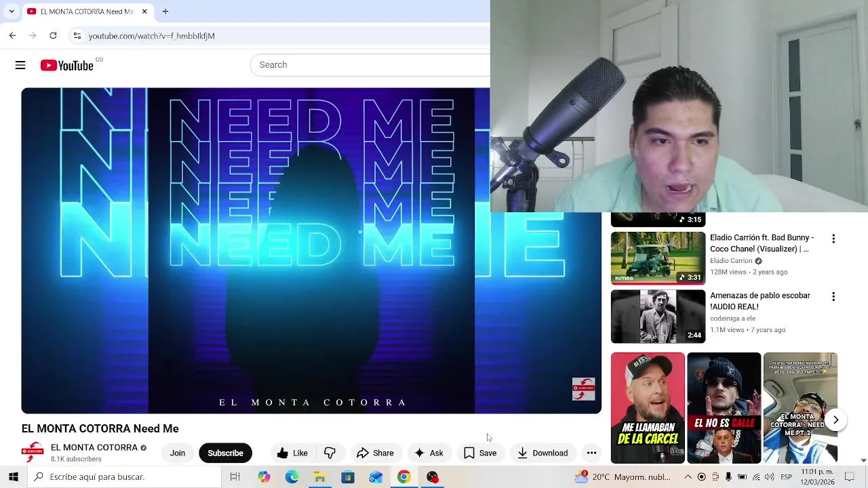This screenshot has width=868, height=488.
Task: Open Task View from the taskbar
Action: click(235, 477)
